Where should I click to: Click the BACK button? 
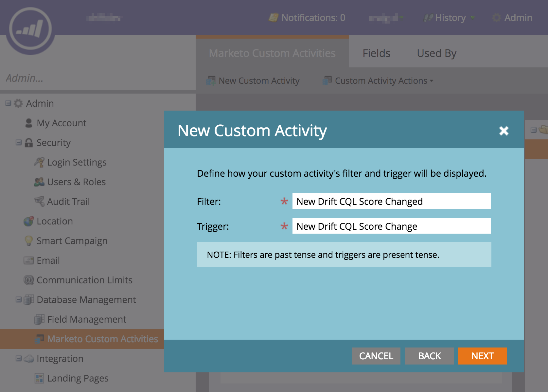pos(430,356)
